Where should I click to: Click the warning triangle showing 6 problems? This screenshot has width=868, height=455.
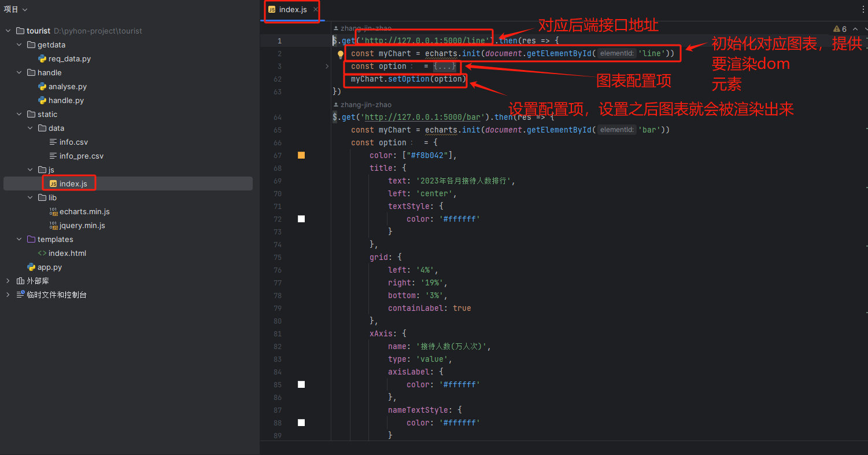point(837,28)
